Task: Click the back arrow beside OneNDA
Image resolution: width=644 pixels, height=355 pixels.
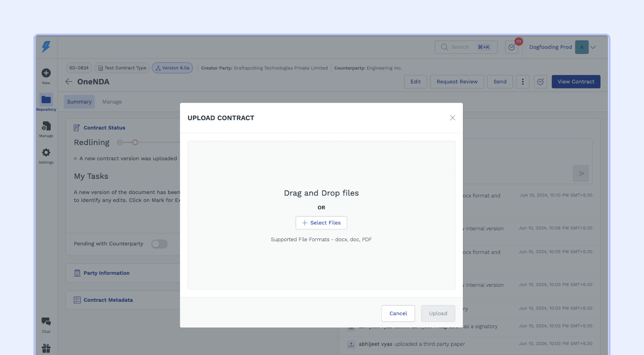Action: coord(69,82)
